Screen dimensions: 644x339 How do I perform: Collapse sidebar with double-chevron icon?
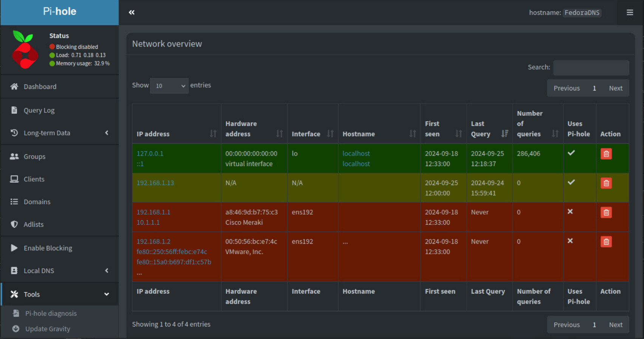coord(132,12)
